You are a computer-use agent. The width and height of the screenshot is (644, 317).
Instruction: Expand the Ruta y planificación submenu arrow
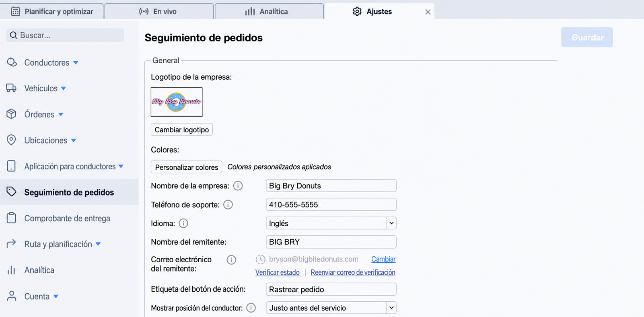point(98,244)
